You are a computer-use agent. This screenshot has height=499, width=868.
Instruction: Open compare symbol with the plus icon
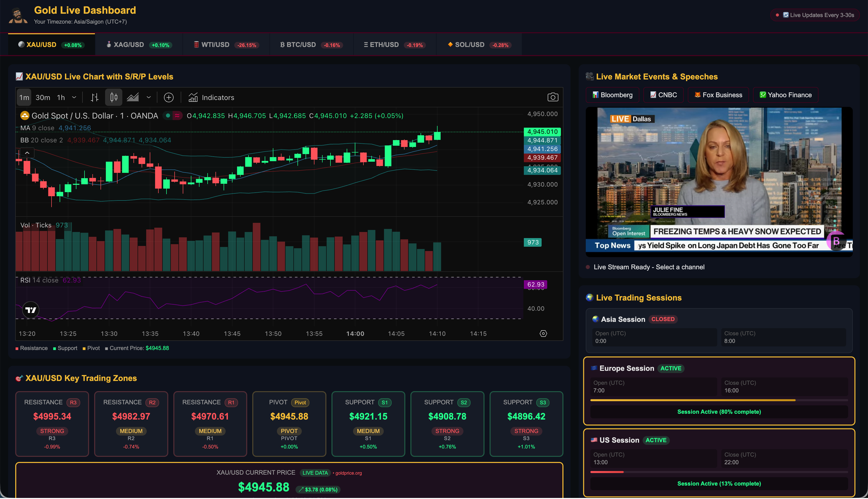(168, 97)
